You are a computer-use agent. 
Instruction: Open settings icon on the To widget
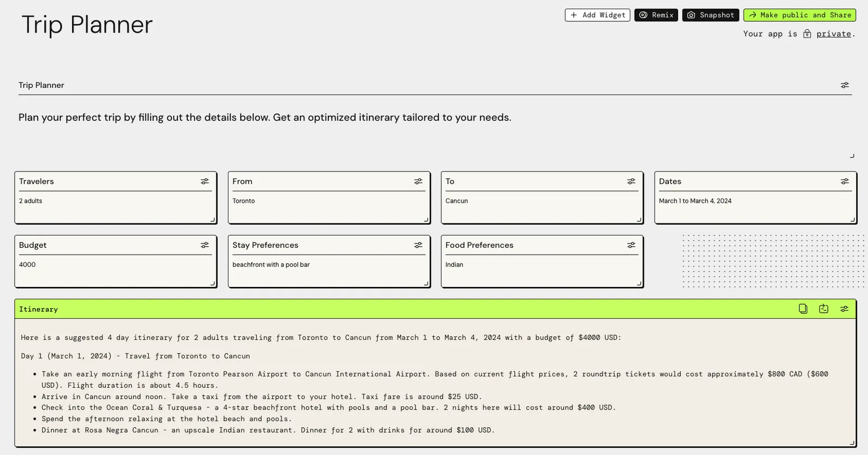click(631, 182)
